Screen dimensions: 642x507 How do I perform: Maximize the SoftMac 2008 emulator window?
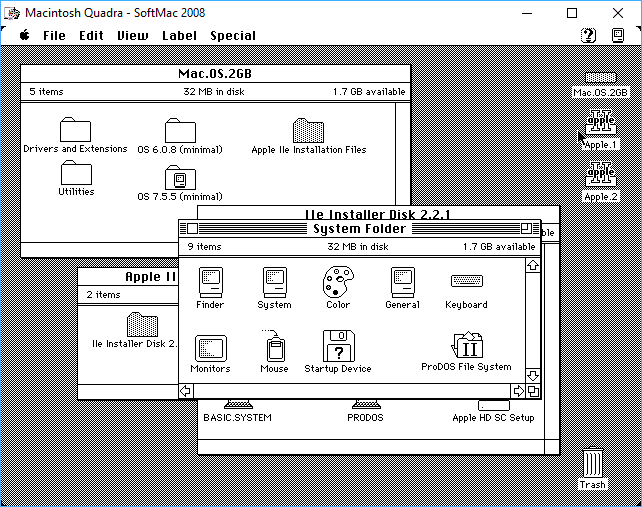[x=572, y=13]
